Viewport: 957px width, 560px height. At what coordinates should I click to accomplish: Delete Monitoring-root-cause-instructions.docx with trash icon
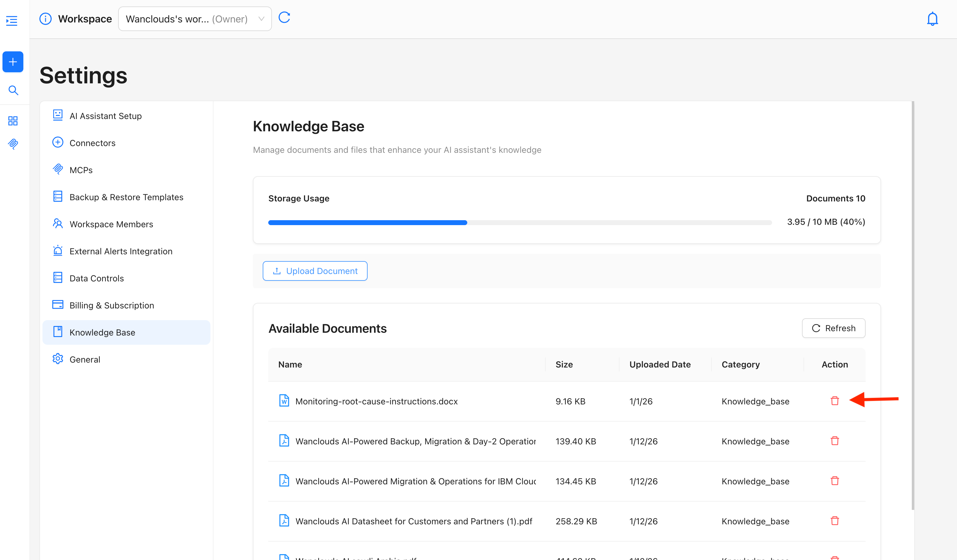834,401
